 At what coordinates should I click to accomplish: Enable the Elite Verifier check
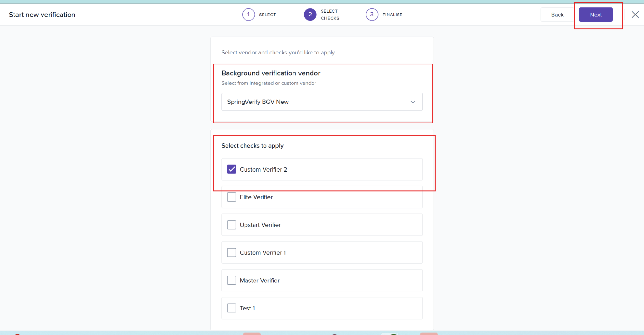(232, 197)
